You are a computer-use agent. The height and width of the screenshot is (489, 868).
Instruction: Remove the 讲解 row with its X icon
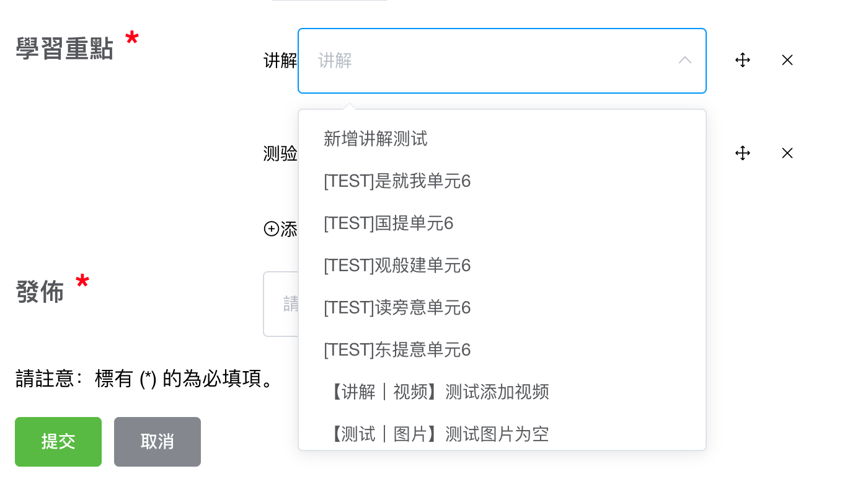click(x=787, y=60)
